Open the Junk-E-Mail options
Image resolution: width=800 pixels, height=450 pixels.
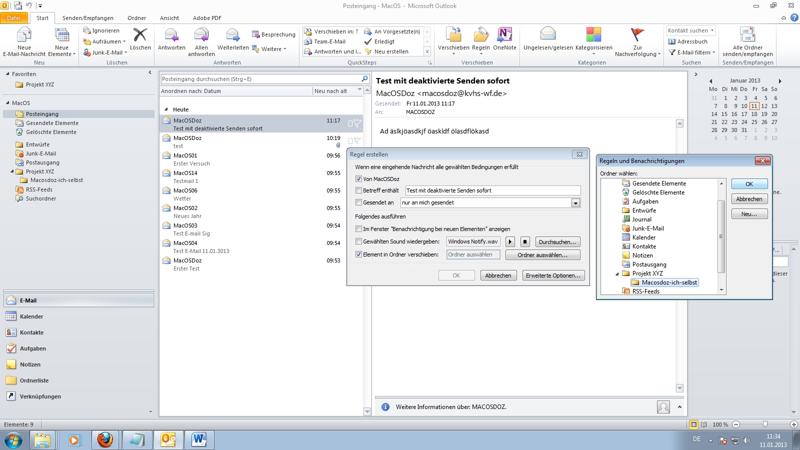(x=105, y=52)
